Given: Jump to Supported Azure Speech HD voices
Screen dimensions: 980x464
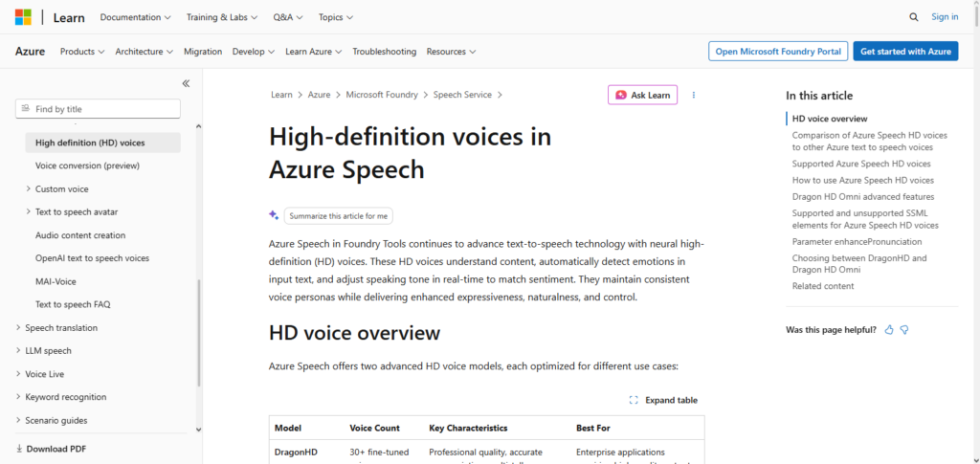Looking at the screenshot, I should (861, 164).
